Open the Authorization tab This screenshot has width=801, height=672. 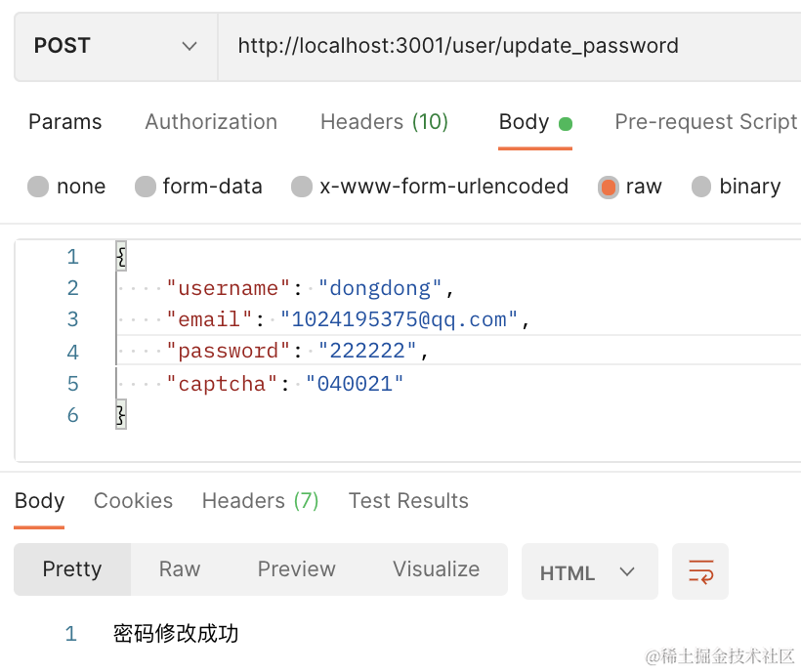211,122
